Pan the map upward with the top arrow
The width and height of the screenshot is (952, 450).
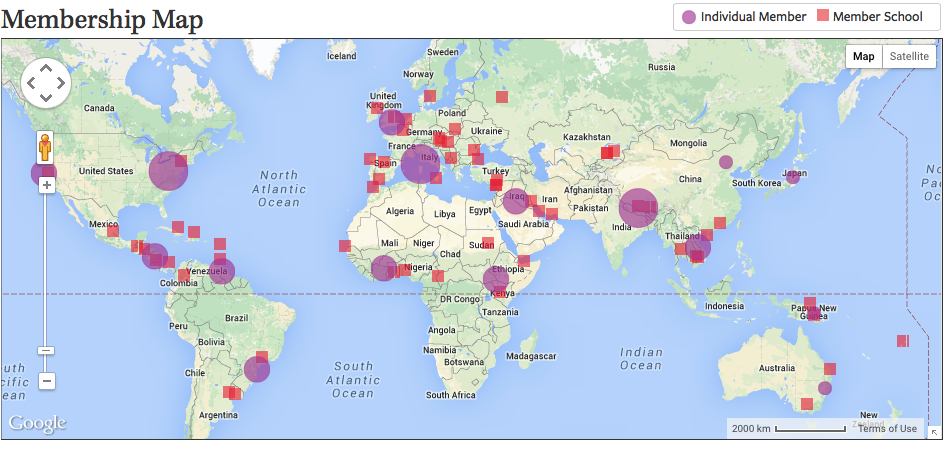pos(46,69)
